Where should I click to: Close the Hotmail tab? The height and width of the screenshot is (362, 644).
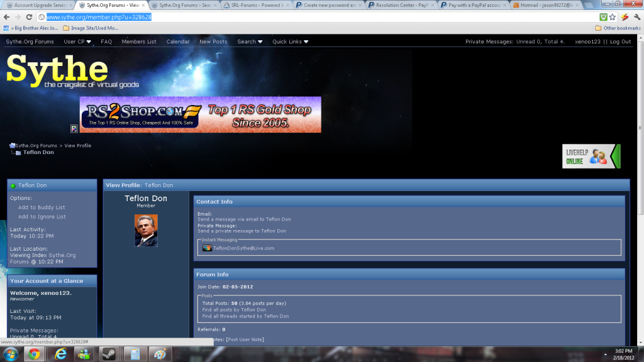(577, 5)
